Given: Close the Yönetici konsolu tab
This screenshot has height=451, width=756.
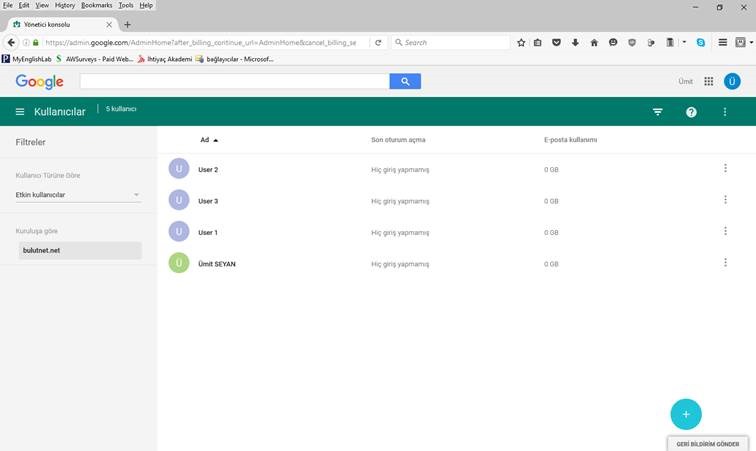Looking at the screenshot, I should pyautogui.click(x=109, y=25).
